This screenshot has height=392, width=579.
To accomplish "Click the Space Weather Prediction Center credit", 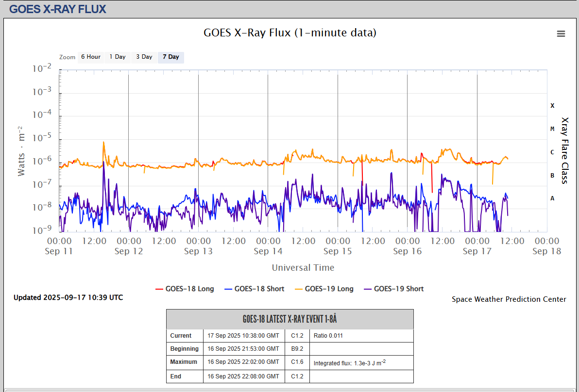I will 509,299.
